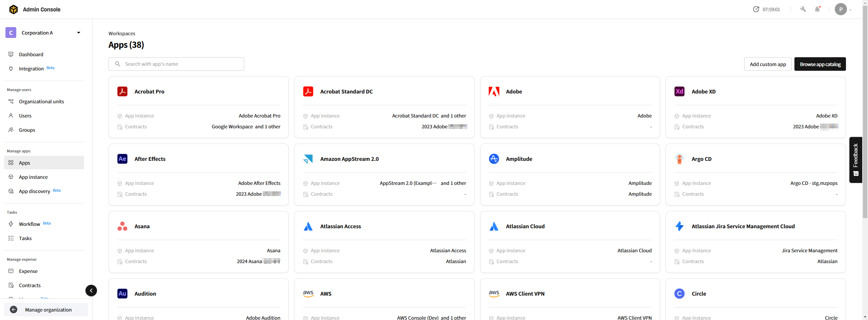Click 'Google Workspace and 1 other' contracts

coord(246,127)
